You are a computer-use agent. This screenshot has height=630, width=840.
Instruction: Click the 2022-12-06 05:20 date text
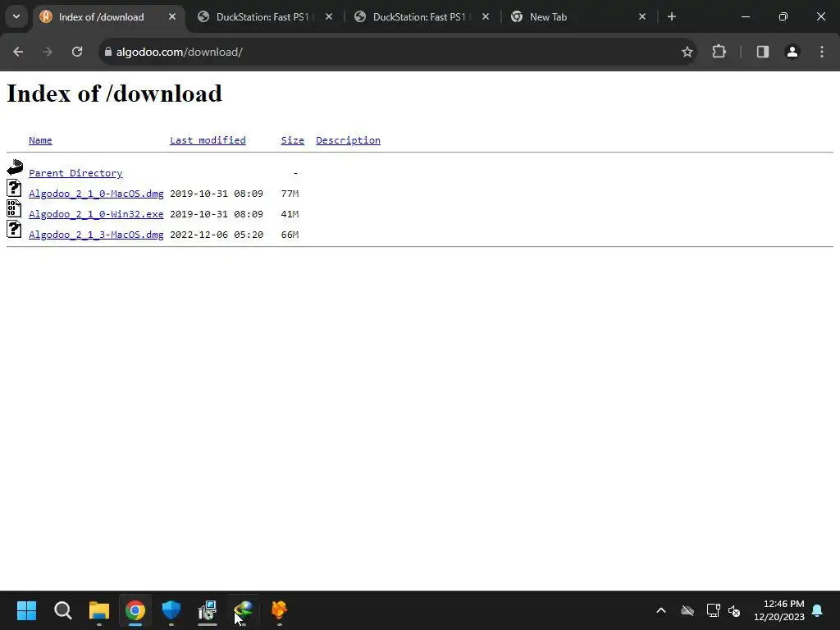coord(217,235)
